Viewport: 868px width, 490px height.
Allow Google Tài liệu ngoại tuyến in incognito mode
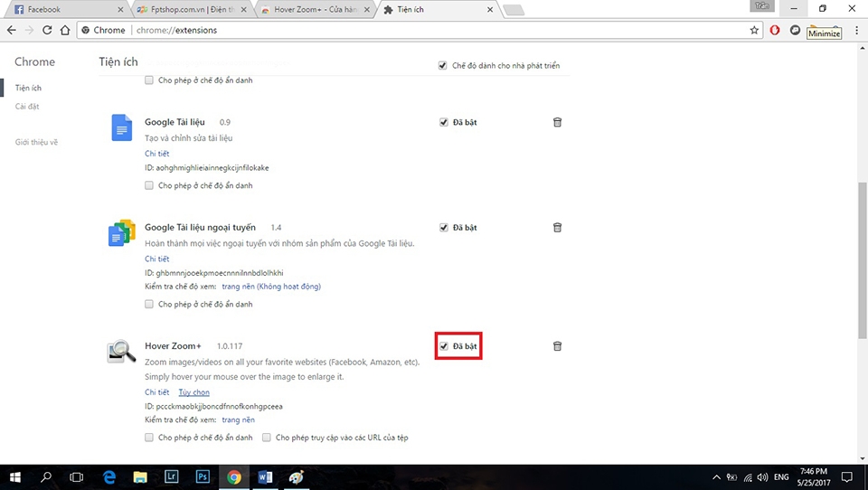[x=149, y=304]
